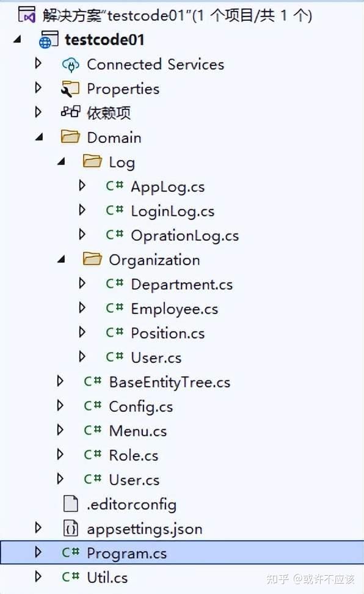Click the Connected Services cloud icon

tap(70, 65)
